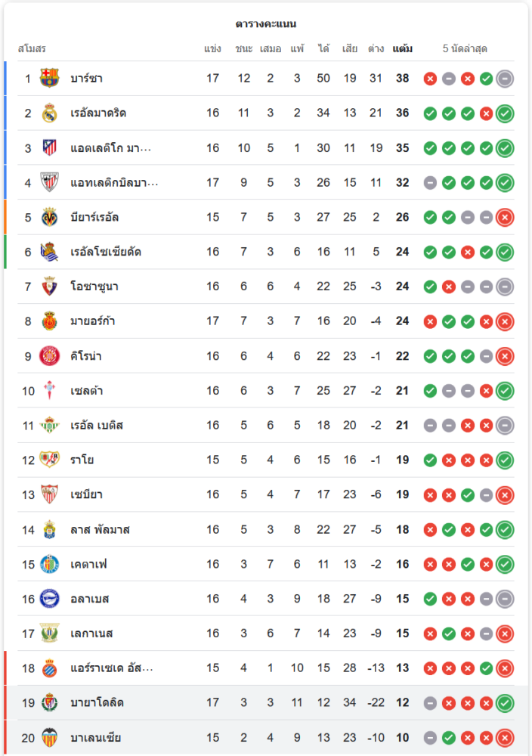Click the Real Betis crest icon

[49, 425]
